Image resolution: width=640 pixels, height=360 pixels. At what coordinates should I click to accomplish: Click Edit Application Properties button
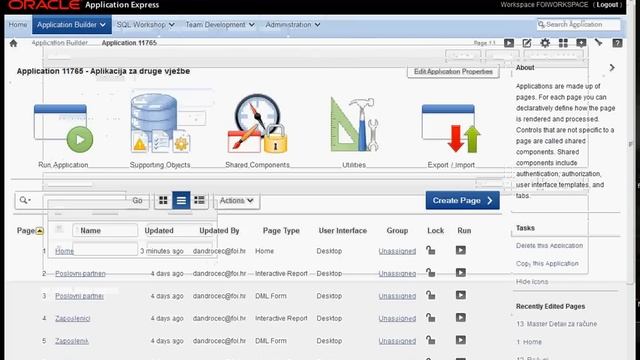coord(453,72)
